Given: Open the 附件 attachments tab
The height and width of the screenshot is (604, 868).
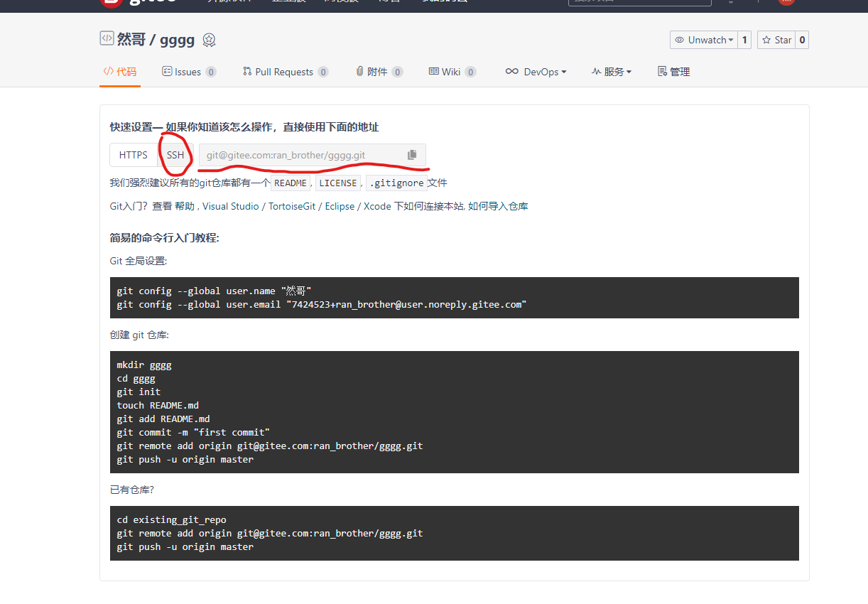Looking at the screenshot, I should [378, 72].
